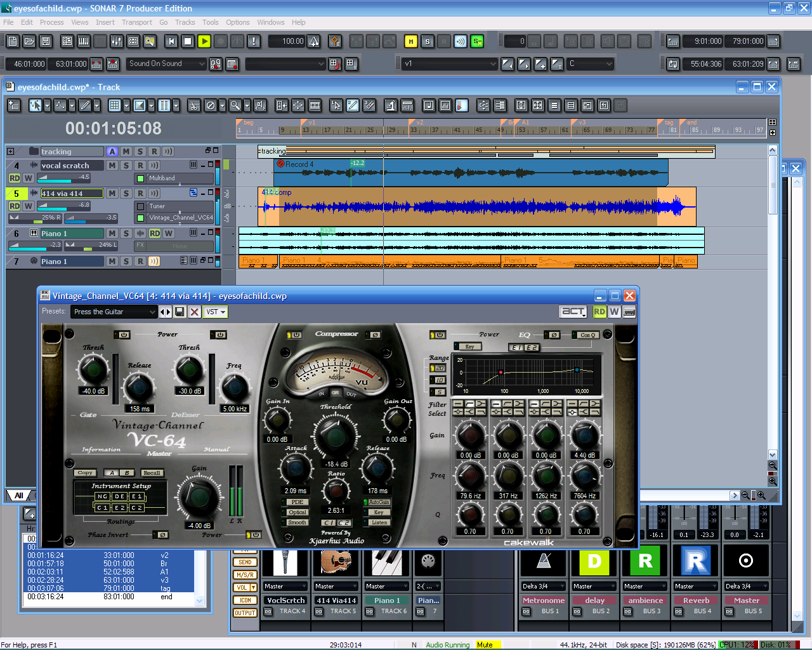Open the VocalScratch Master output dropdown in console
The width and height of the screenshot is (812, 650).
point(285,587)
